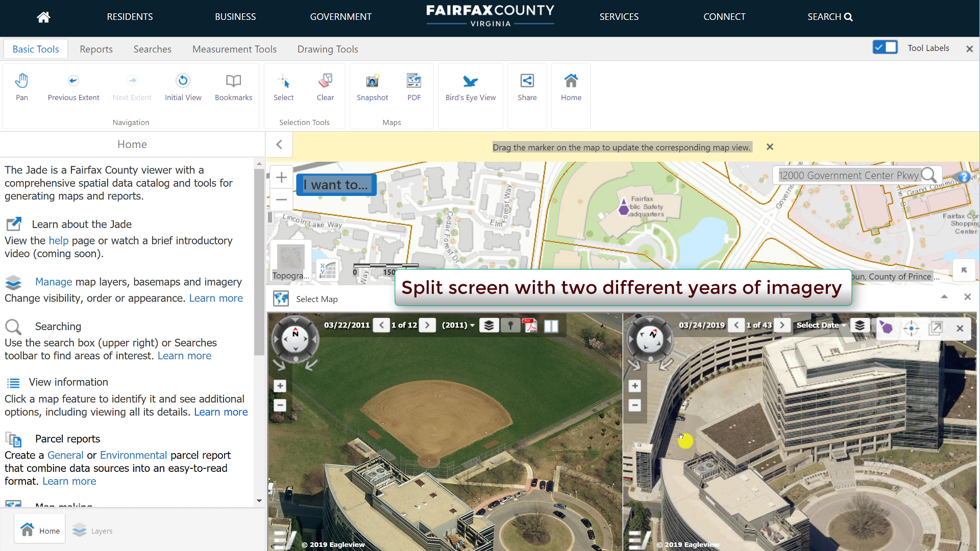This screenshot has height=551, width=980.
Task: Go to next 2019 image
Action: click(x=782, y=325)
